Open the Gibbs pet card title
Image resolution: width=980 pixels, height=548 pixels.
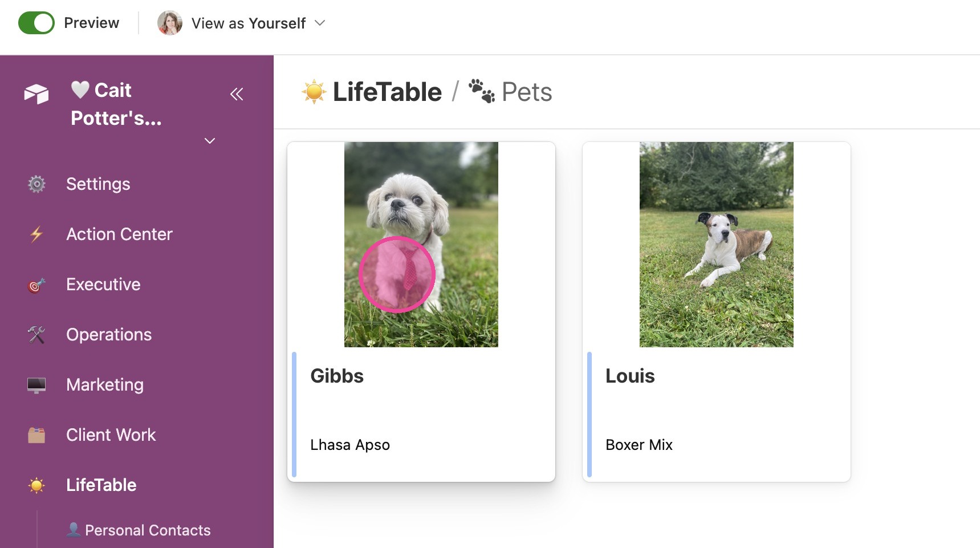pos(337,376)
